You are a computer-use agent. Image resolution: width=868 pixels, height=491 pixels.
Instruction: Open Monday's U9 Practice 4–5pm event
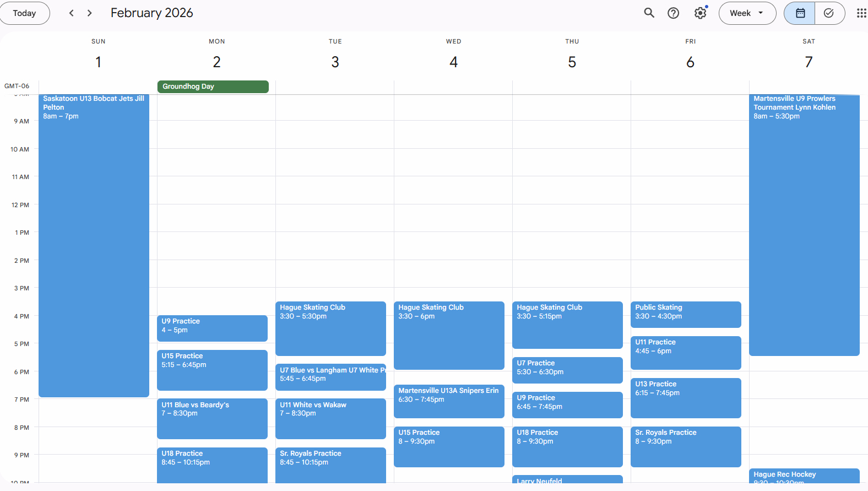click(212, 328)
